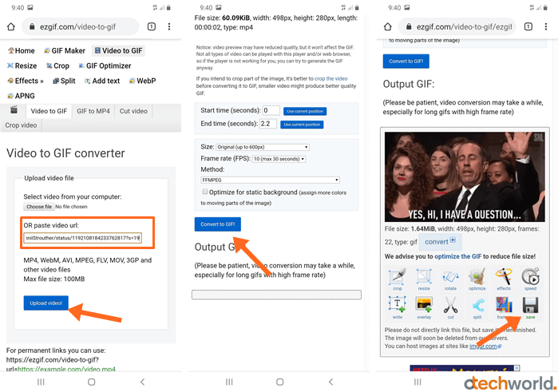The width and height of the screenshot is (558, 392).
Task: Click the video clapperboard icon beside Video to GIF tab
Action: (14, 109)
